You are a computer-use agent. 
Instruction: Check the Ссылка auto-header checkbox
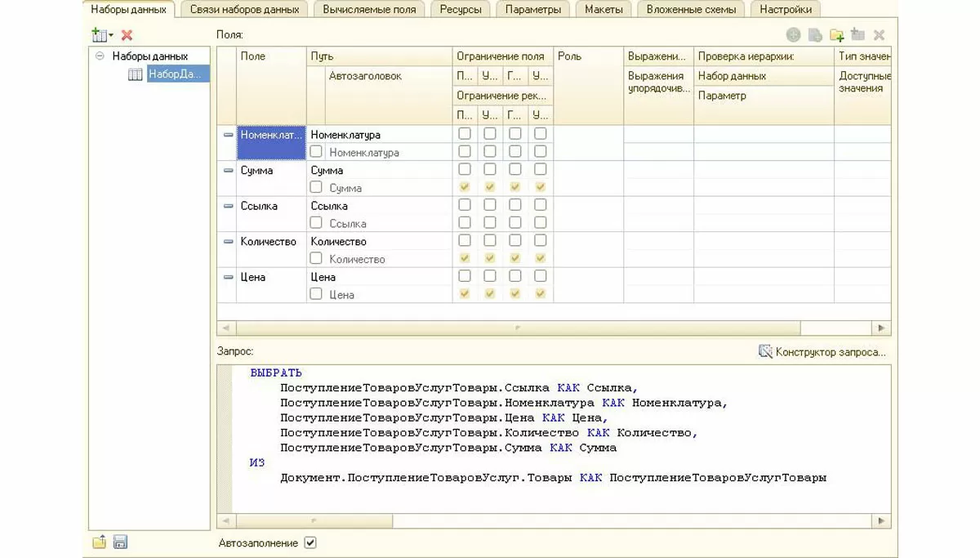click(x=316, y=223)
